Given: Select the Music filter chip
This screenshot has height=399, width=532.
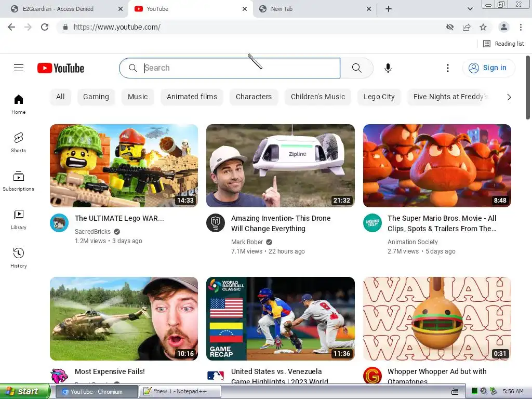Looking at the screenshot, I should pos(138,97).
